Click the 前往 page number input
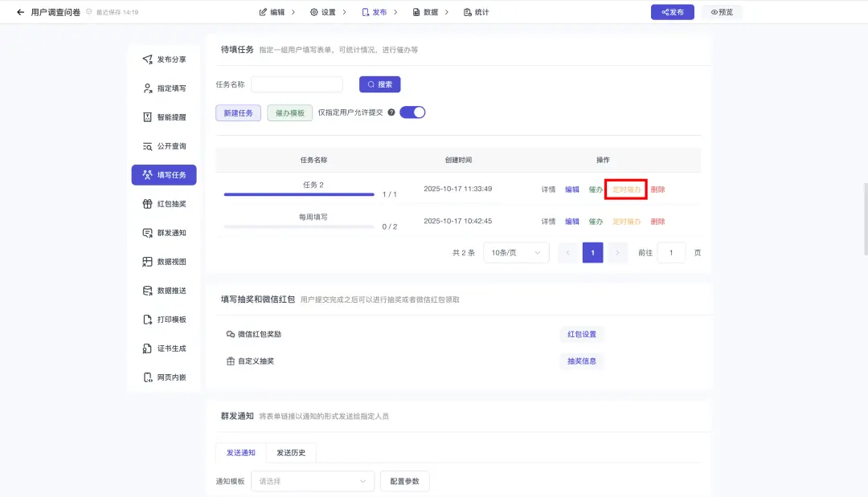Screen dimensions: 868x497 [x=671, y=253]
